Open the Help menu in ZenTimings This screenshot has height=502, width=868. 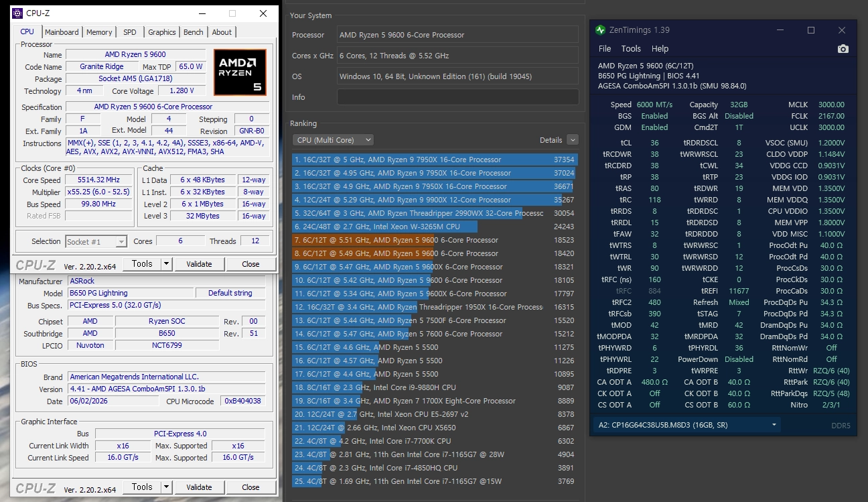point(660,49)
